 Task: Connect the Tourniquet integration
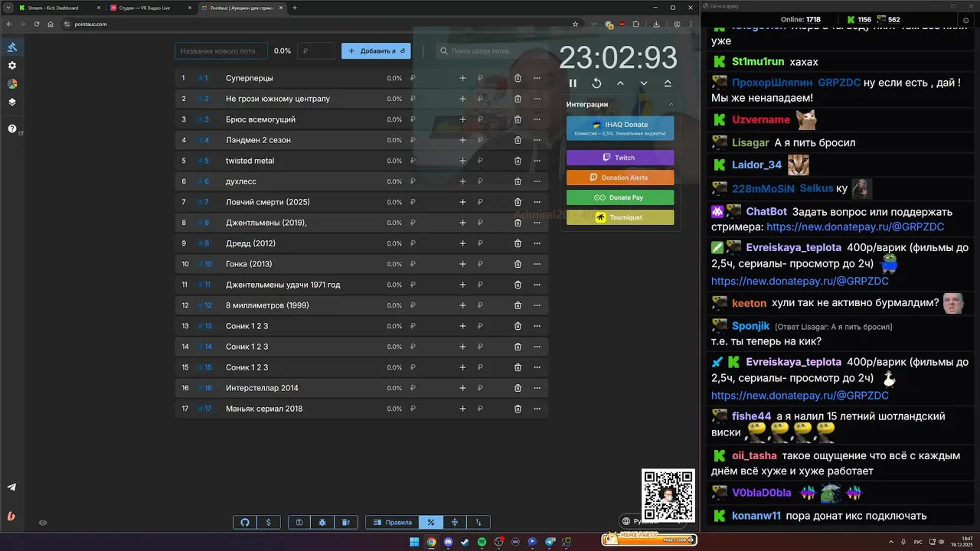pos(620,217)
